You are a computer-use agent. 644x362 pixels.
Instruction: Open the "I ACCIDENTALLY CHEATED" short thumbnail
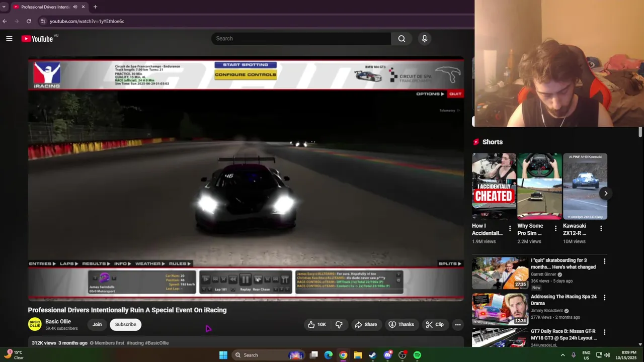pyautogui.click(x=494, y=187)
